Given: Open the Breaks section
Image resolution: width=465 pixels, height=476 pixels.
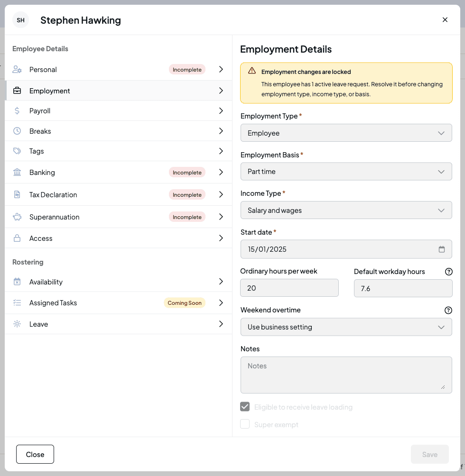Looking at the screenshot, I should coord(119,131).
